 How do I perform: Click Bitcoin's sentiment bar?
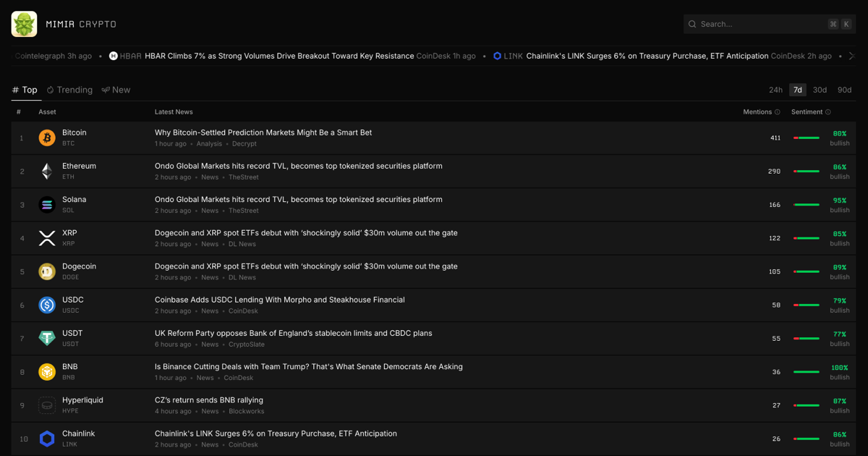pos(807,138)
